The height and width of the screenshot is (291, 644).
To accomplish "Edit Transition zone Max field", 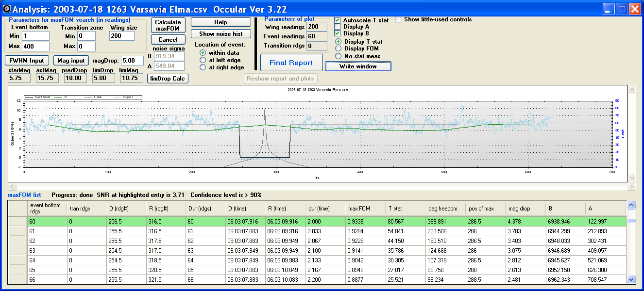I will tap(86, 47).
